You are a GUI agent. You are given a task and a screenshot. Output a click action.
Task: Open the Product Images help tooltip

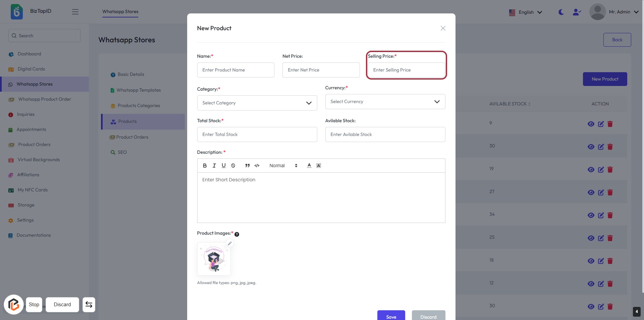[237, 234]
